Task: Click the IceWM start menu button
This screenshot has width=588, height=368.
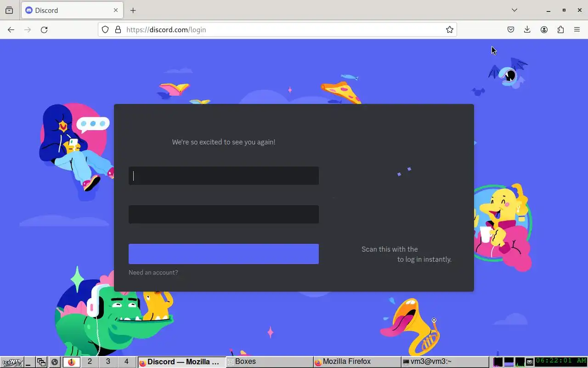Action: click(11, 362)
